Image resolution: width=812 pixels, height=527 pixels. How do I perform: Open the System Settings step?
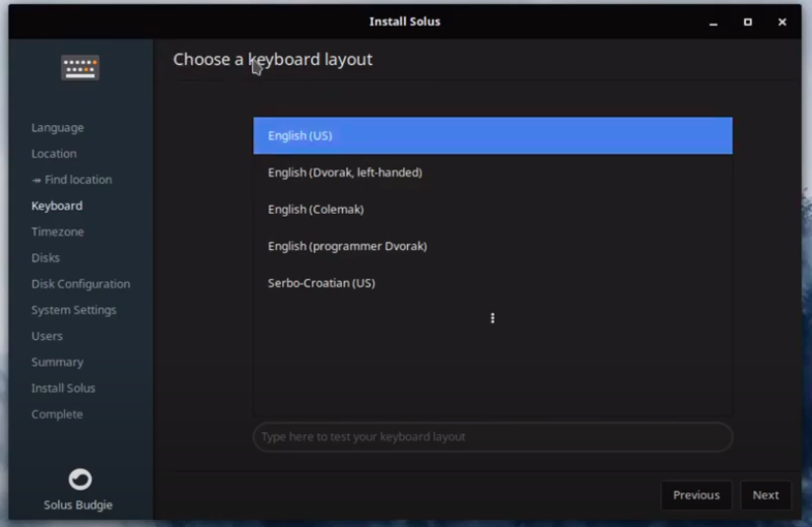(74, 310)
